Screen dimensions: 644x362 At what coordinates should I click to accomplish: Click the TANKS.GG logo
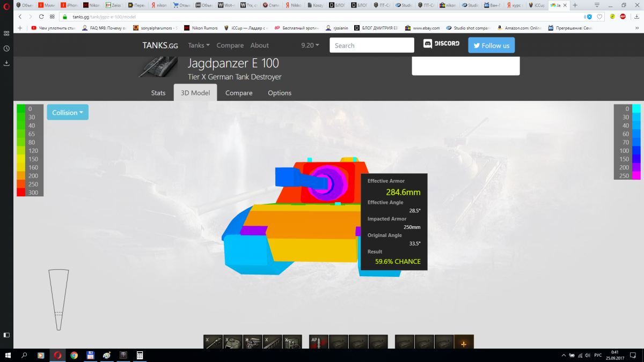(160, 46)
